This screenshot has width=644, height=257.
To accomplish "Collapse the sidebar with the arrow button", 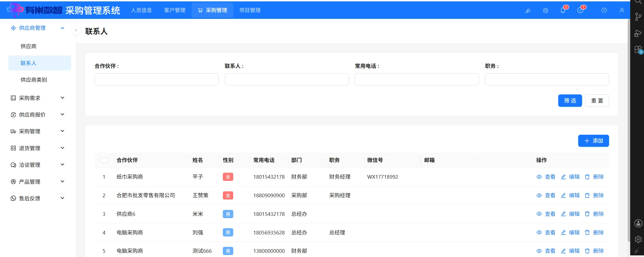I will point(76,30).
